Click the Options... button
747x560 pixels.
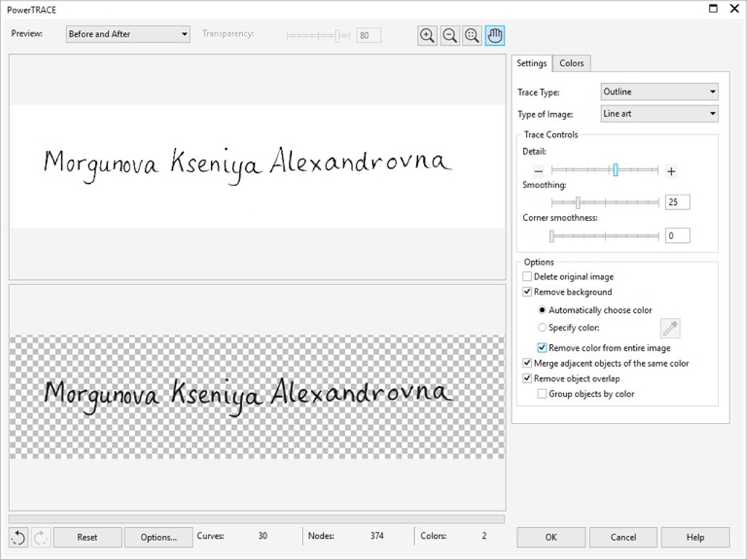pyautogui.click(x=158, y=537)
